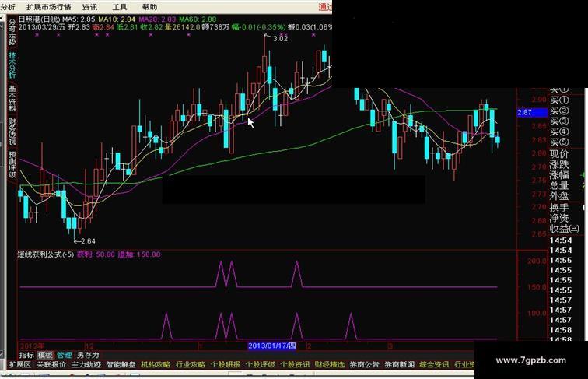Click the MA5: 2.85 indicator label

tap(79, 19)
